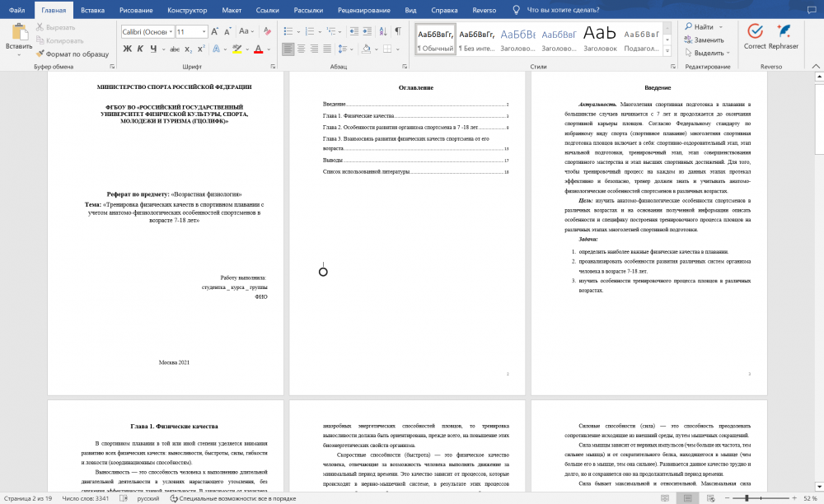Click the text effects outlined A icon
The width and height of the screenshot is (824, 504).
pyautogui.click(x=216, y=49)
